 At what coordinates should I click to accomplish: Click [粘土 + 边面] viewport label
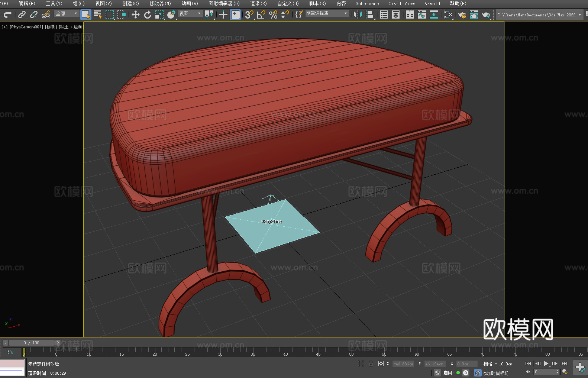(x=71, y=27)
